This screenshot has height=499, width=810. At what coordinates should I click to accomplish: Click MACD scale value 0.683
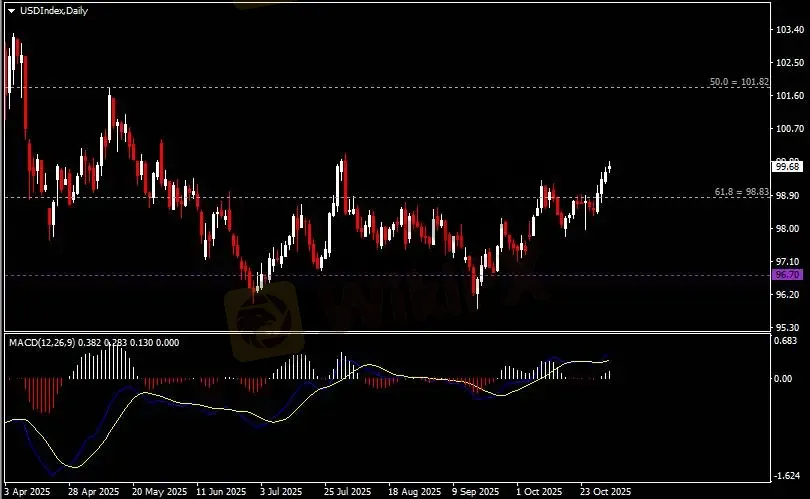(786, 340)
